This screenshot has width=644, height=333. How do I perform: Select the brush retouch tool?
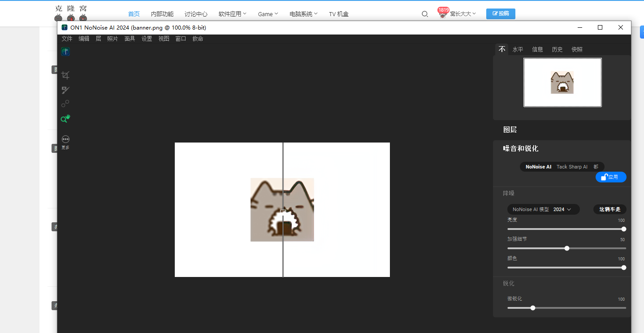(65, 90)
